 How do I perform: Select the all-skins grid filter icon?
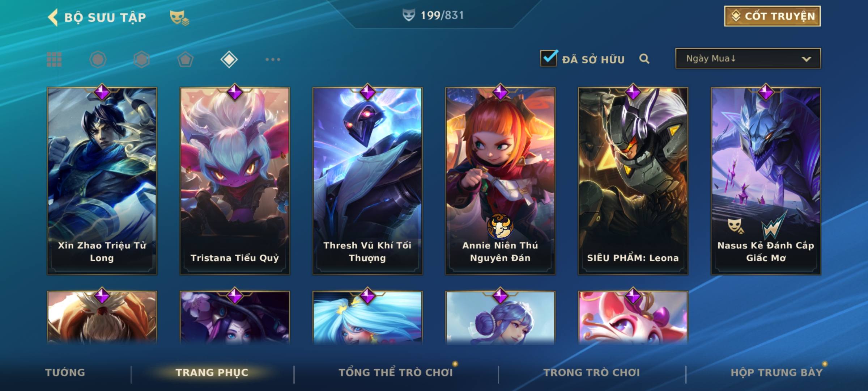click(x=54, y=59)
